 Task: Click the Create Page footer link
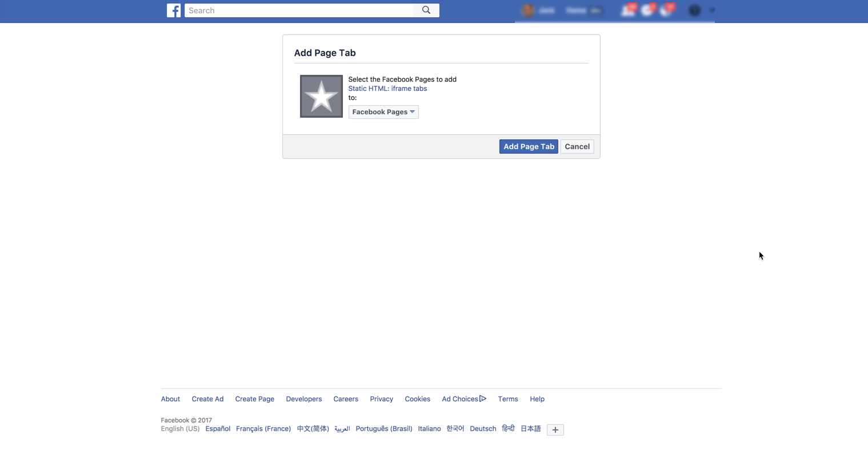[x=254, y=399]
